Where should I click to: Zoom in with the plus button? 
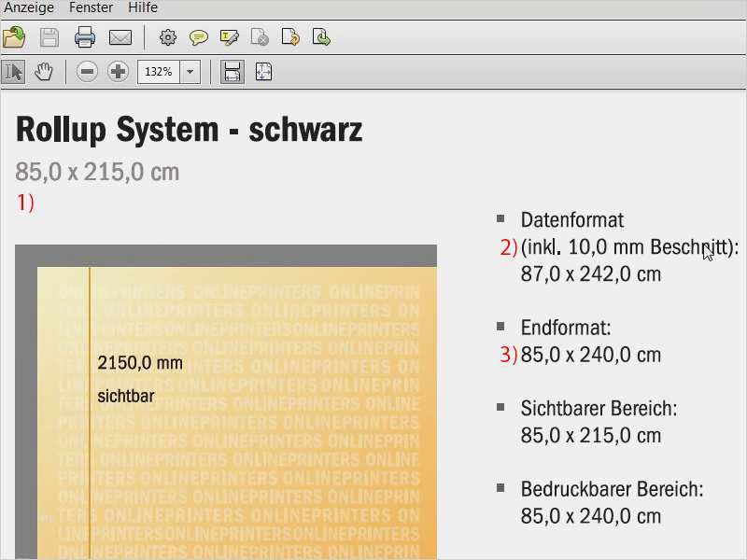coord(118,72)
